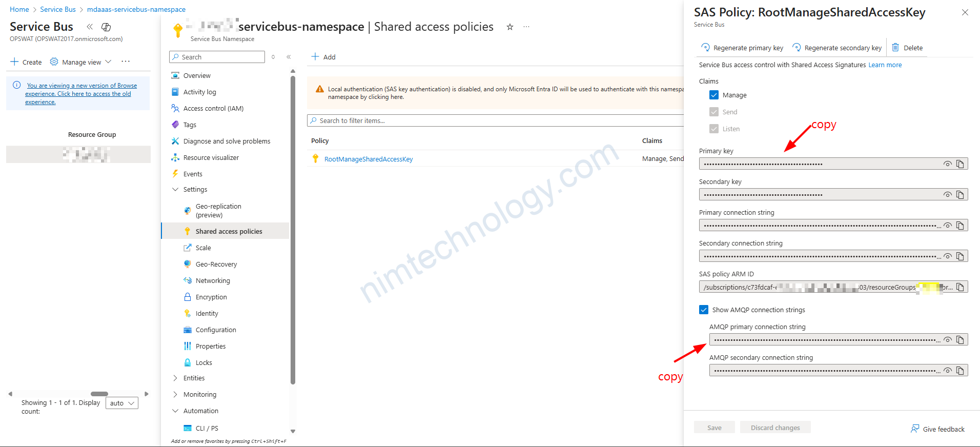Screen dimensions: 980x447
Task: Copy the Primary key to clipboard
Action: click(960, 164)
